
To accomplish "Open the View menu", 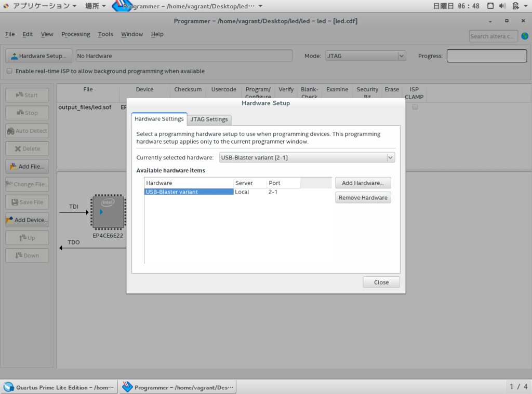I will pyautogui.click(x=47, y=34).
